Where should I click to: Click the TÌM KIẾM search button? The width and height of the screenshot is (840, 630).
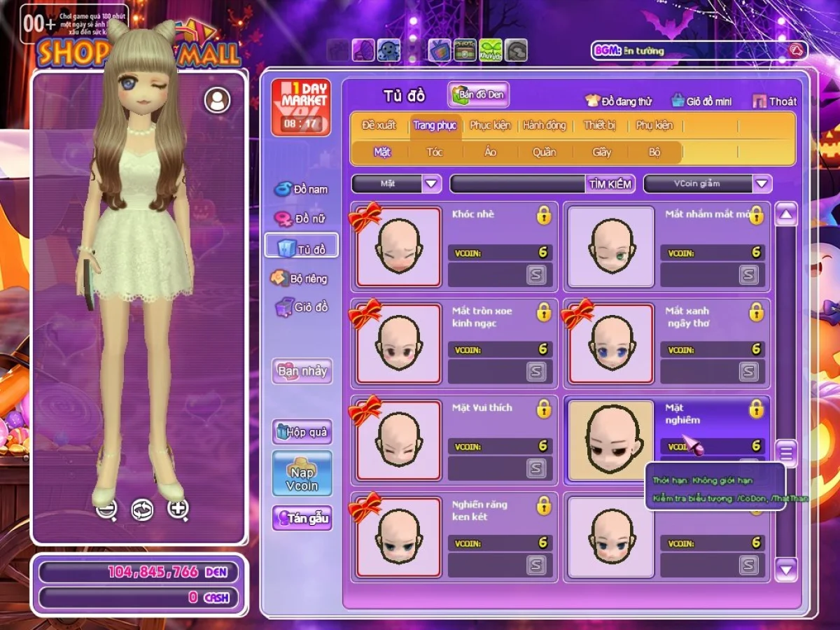click(x=611, y=184)
